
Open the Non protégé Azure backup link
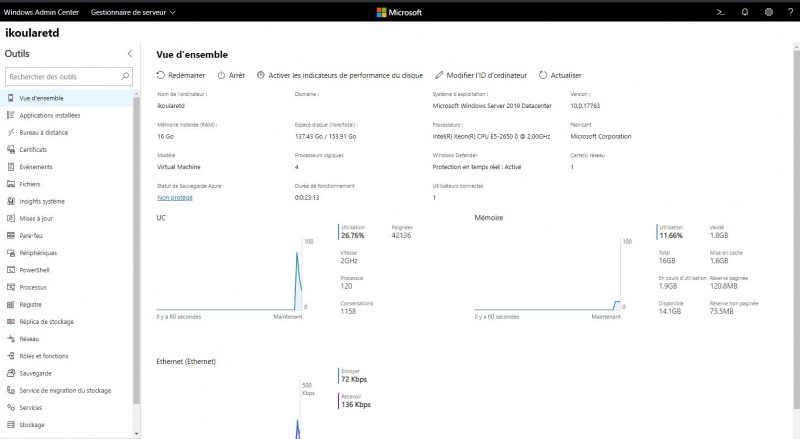click(175, 198)
